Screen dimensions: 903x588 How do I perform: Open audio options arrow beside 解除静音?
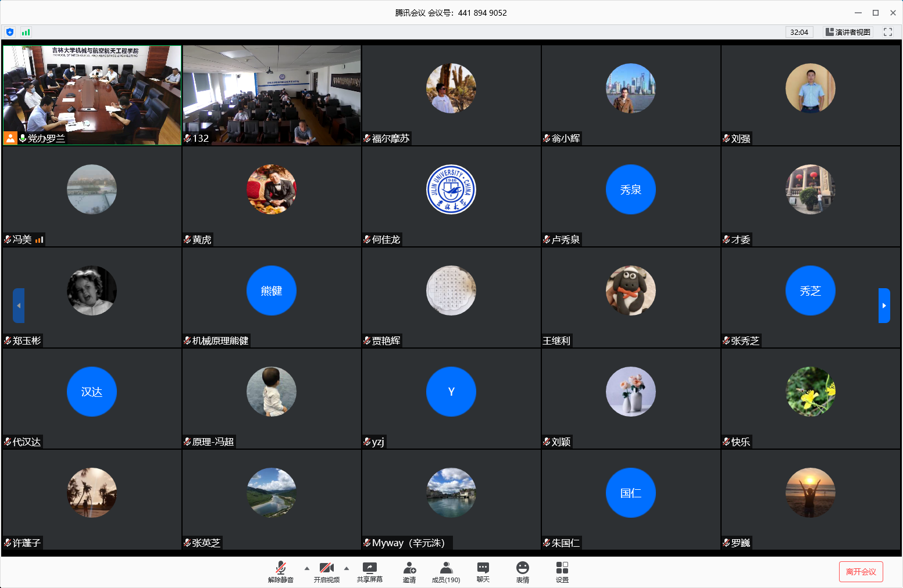point(307,568)
